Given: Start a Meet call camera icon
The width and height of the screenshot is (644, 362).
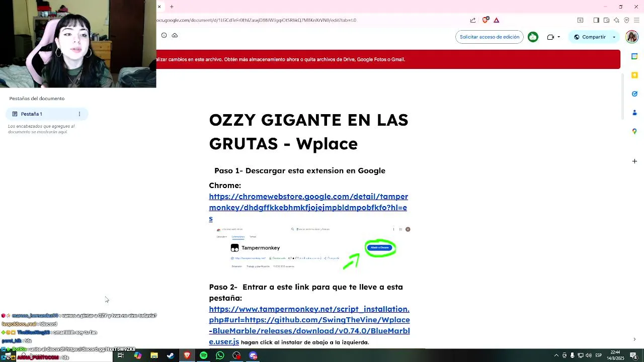Looking at the screenshot, I should [x=550, y=37].
